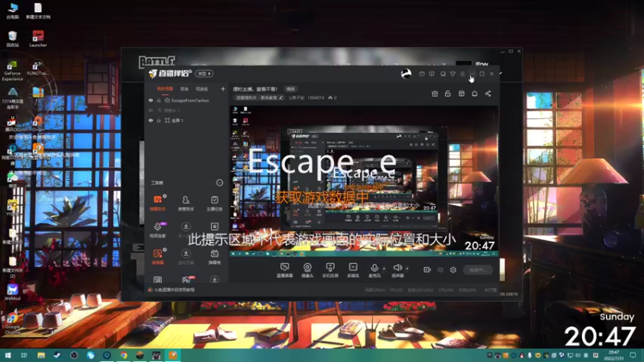Open File Explorer from the taskbar
The image size is (644, 362).
[41, 355]
